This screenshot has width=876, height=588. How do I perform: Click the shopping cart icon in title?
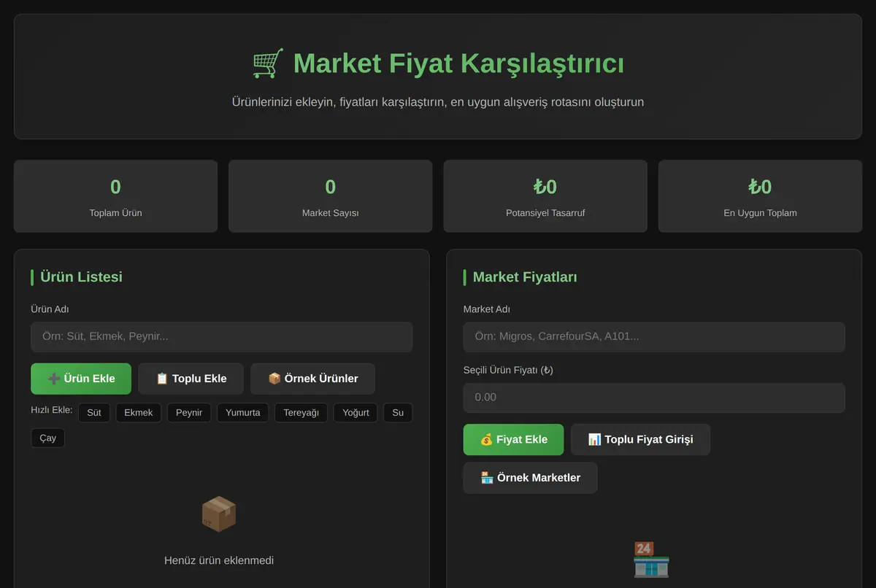pyautogui.click(x=268, y=63)
